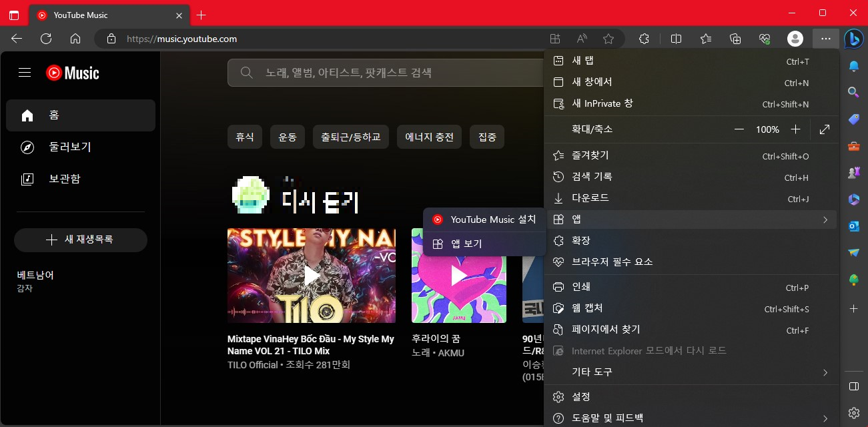Viewport: 868px width, 427px height.
Task: Select the 출퇴근/등하교 mood chip
Action: click(x=351, y=137)
